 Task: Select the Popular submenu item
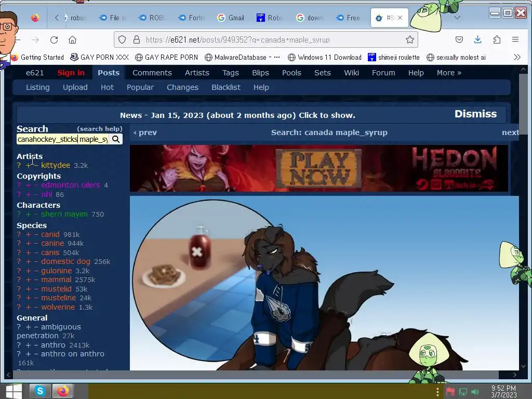click(x=140, y=87)
